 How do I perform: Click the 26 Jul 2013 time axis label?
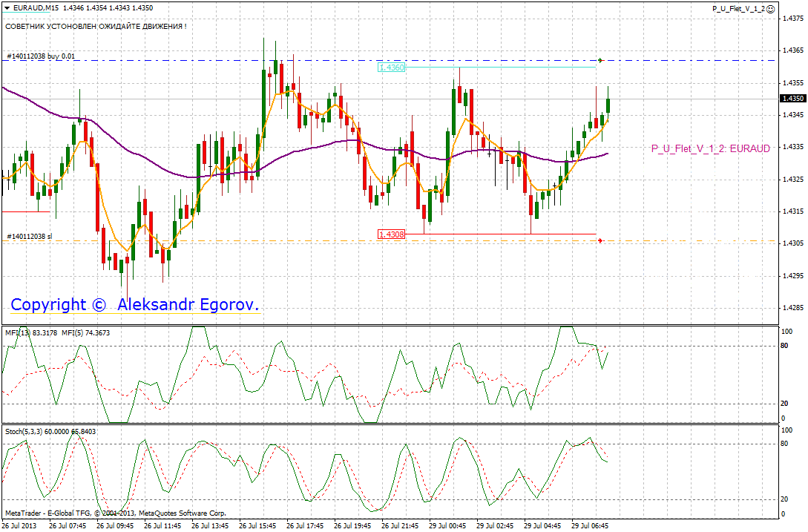tap(20, 526)
